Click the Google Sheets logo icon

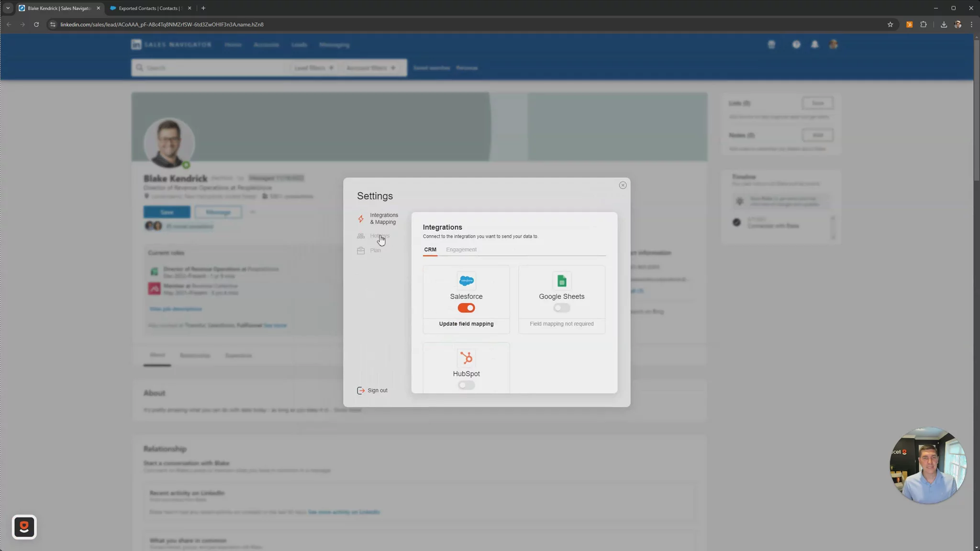[561, 281]
